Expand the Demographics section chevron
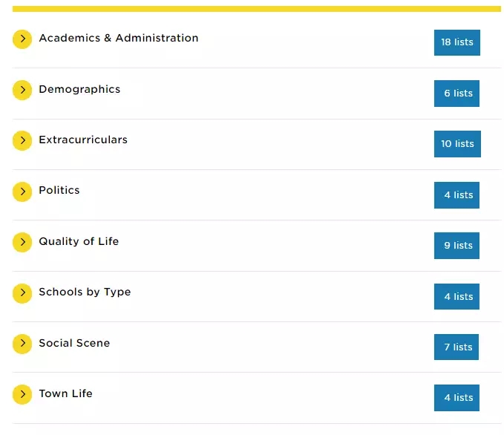This screenshot has height=435, width=504. click(22, 90)
